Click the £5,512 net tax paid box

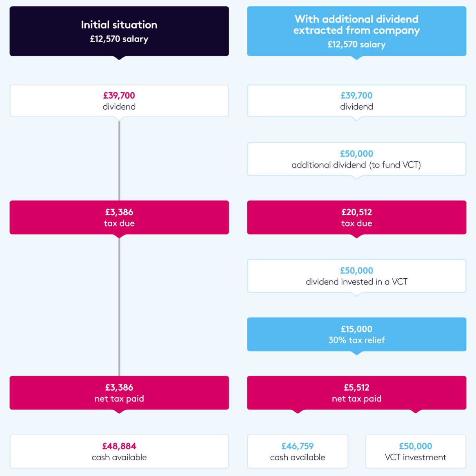click(356, 393)
